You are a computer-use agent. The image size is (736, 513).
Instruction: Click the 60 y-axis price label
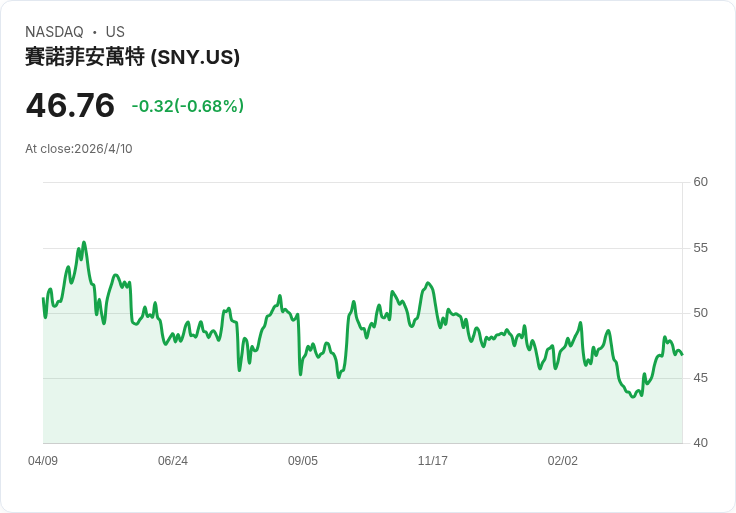tap(700, 182)
